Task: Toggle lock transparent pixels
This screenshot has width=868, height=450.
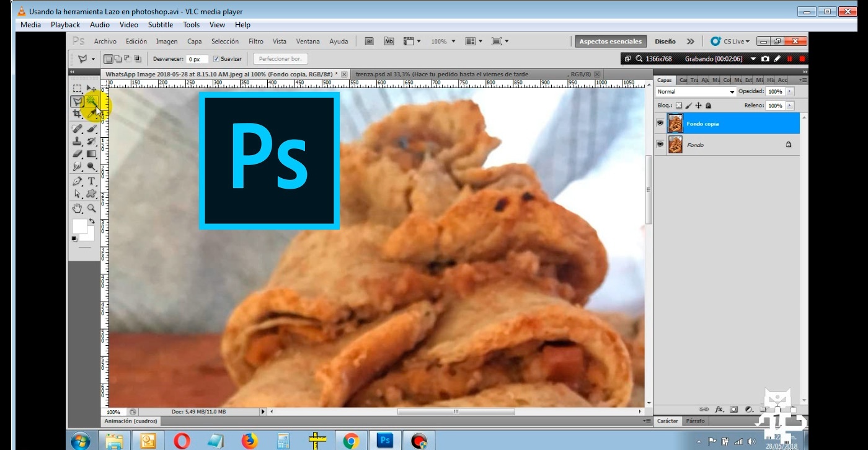Action: (x=678, y=106)
